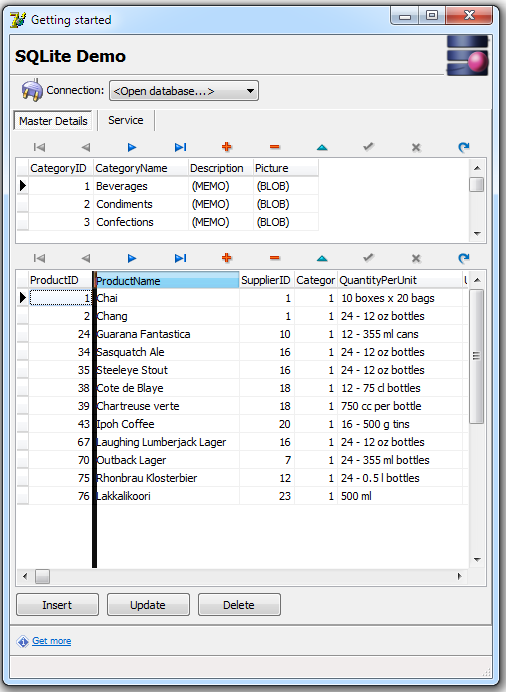The image size is (506, 692).
Task: Select the Lakkalikoori cell
Action: [167, 496]
